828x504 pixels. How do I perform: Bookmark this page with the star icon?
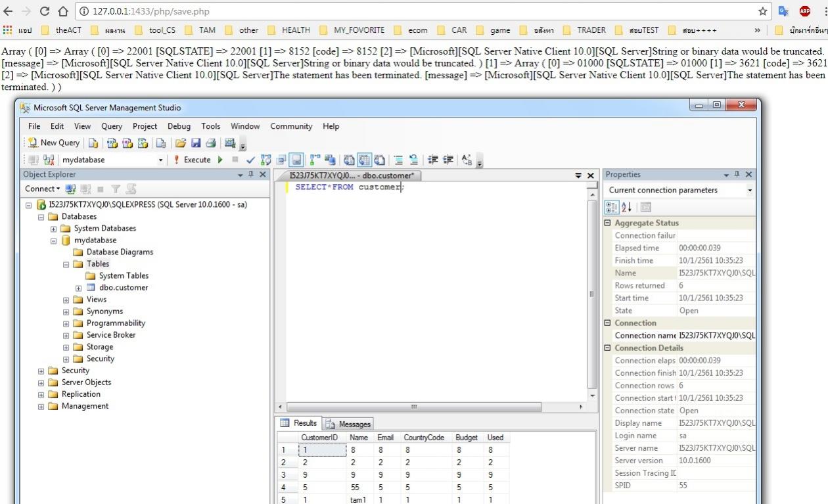coord(763,11)
